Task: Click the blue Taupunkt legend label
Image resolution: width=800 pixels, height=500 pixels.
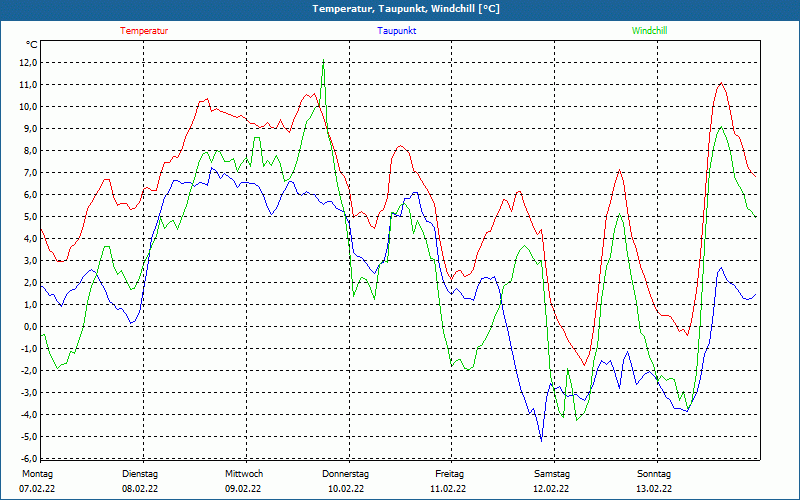Action: (x=396, y=31)
